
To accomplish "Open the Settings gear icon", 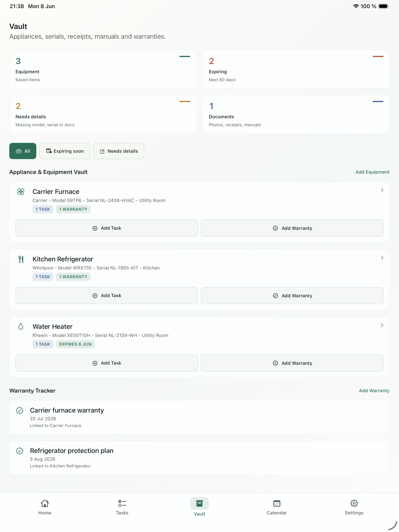I will click(354, 503).
